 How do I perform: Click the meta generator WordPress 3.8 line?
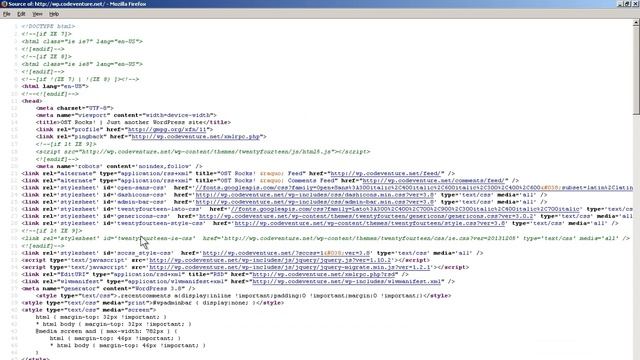[108, 289]
